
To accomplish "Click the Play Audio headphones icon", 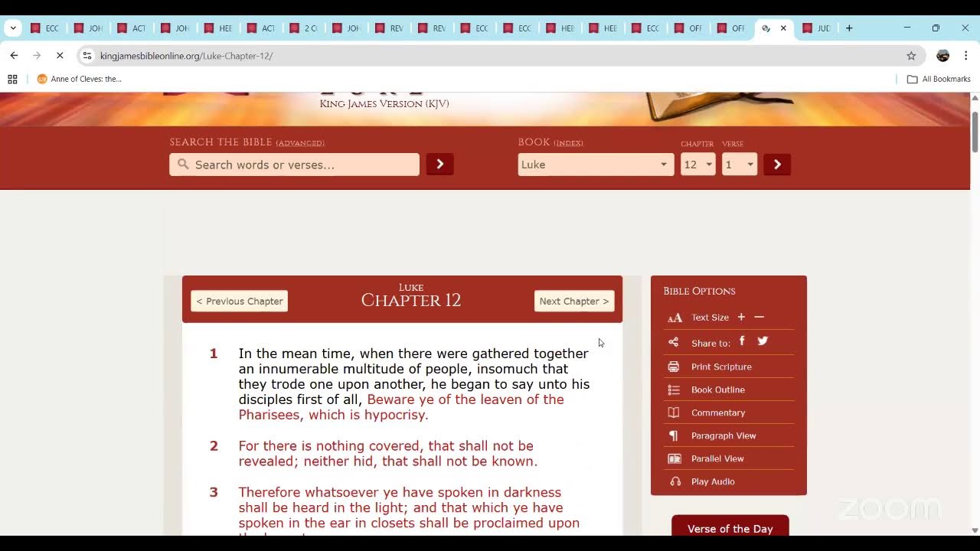I will 675,481.
